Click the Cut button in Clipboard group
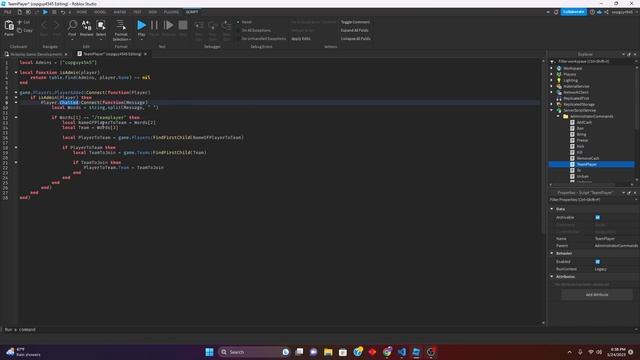This screenshot has width=640, height=360. (24, 22)
